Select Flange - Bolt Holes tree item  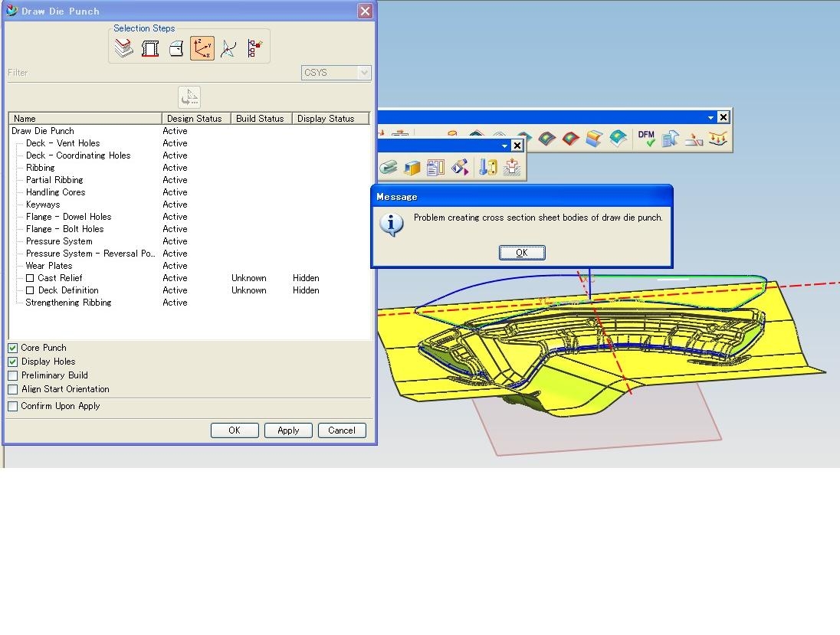(x=65, y=230)
